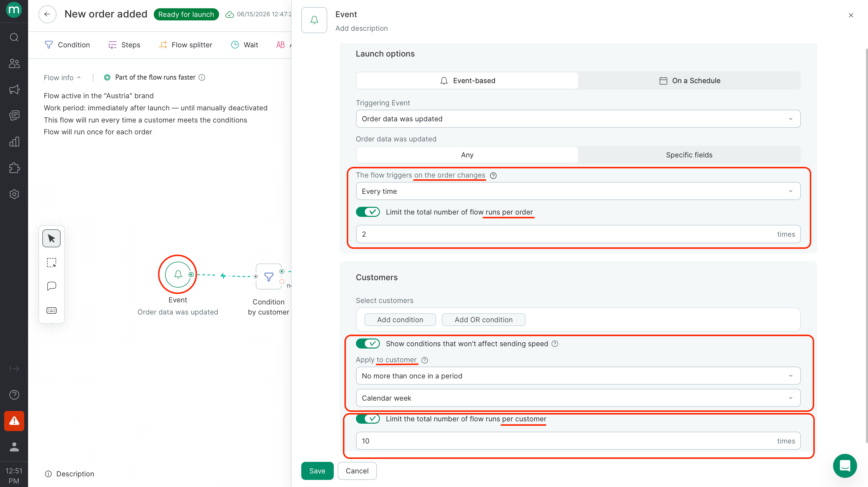
Task: Add a Condition block from the toolbar
Action: (x=67, y=45)
